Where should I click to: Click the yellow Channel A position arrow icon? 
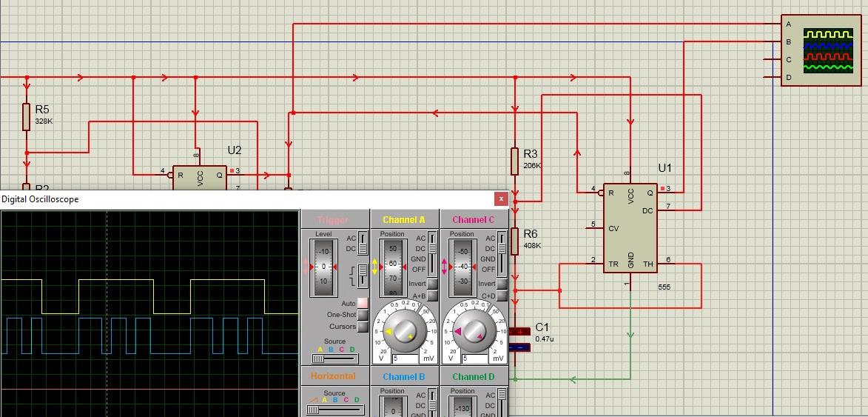[x=374, y=267]
